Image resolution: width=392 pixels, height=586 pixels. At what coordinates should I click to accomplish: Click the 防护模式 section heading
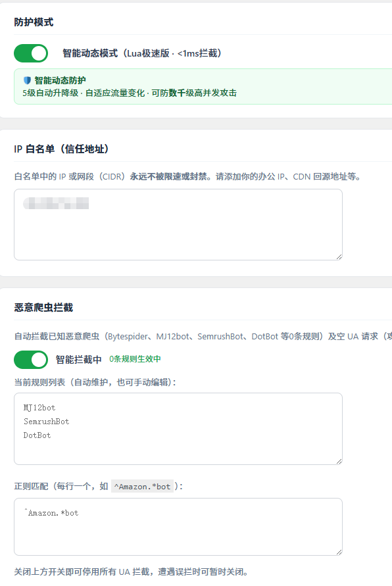[x=34, y=22]
